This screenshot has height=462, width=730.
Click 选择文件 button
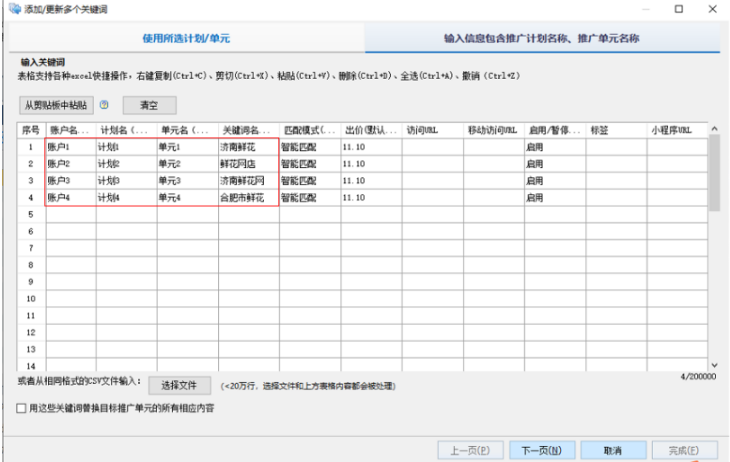pos(179,385)
